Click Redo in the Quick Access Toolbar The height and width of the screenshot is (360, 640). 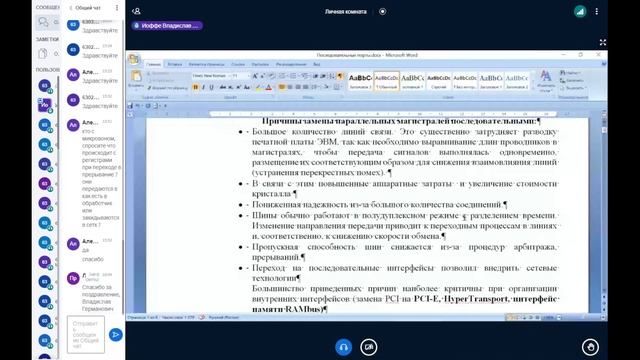(x=148, y=105)
